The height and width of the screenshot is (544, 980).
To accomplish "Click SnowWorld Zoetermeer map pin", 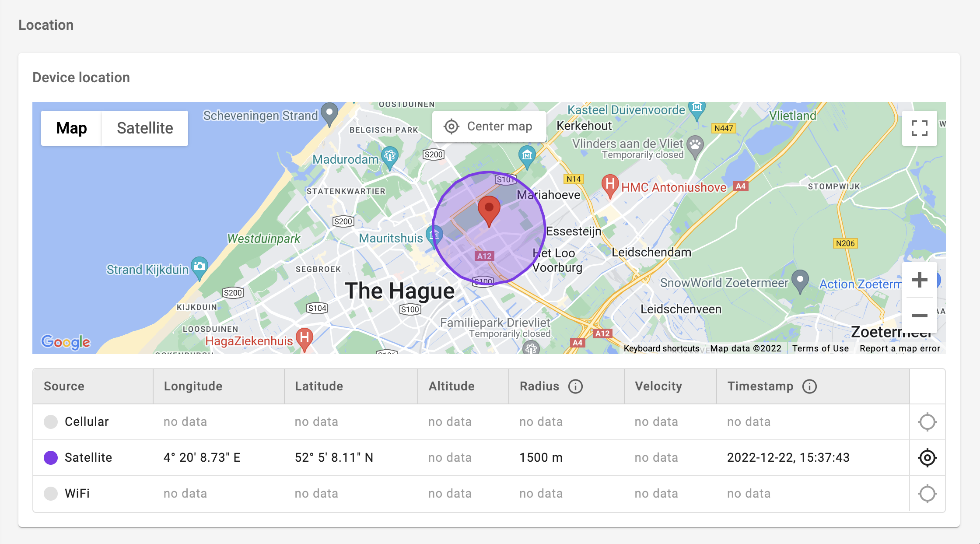I will tap(800, 281).
